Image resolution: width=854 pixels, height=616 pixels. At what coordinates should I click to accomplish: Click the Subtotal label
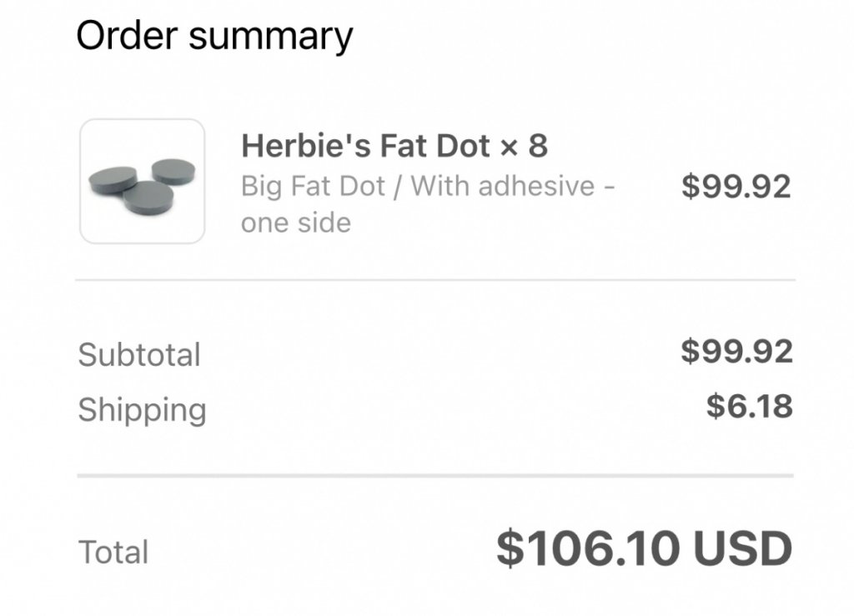(139, 355)
